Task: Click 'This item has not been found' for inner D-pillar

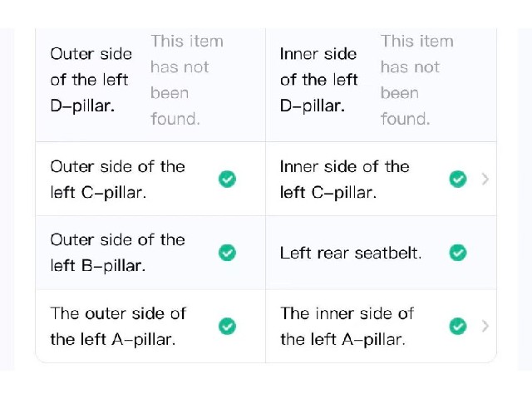Action: [x=417, y=80]
